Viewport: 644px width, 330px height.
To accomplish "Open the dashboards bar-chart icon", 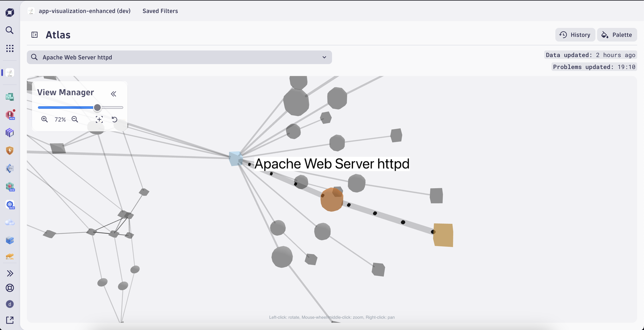I will (x=10, y=97).
